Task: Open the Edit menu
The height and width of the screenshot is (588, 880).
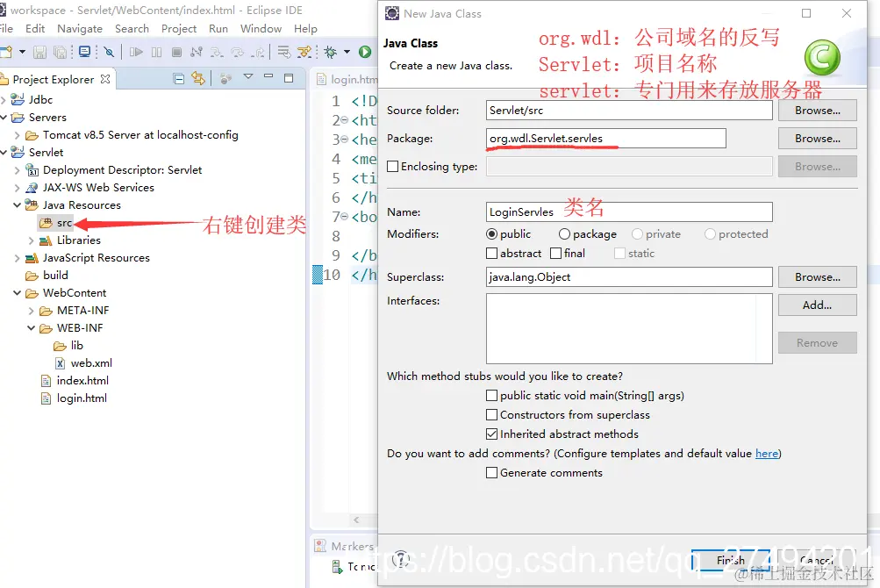Action: tap(35, 29)
